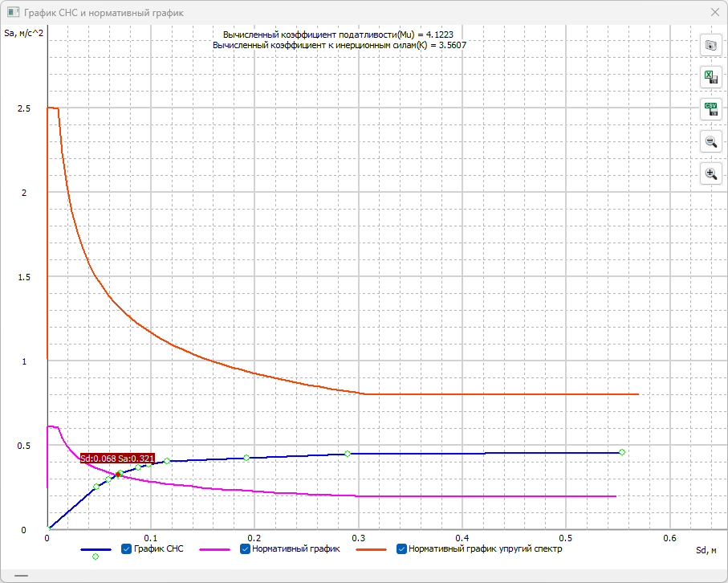728x583 pixels.
Task: Click the График СНС legend label
Action: click(x=158, y=549)
